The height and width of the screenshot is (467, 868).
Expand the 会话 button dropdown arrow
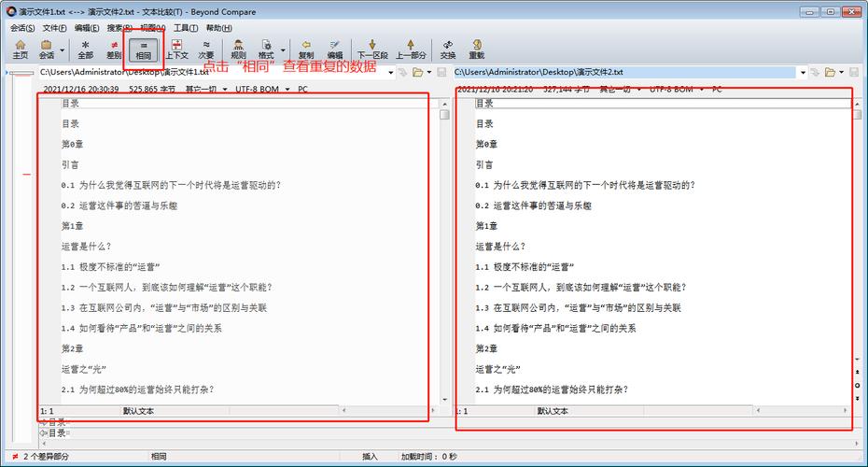(62, 50)
